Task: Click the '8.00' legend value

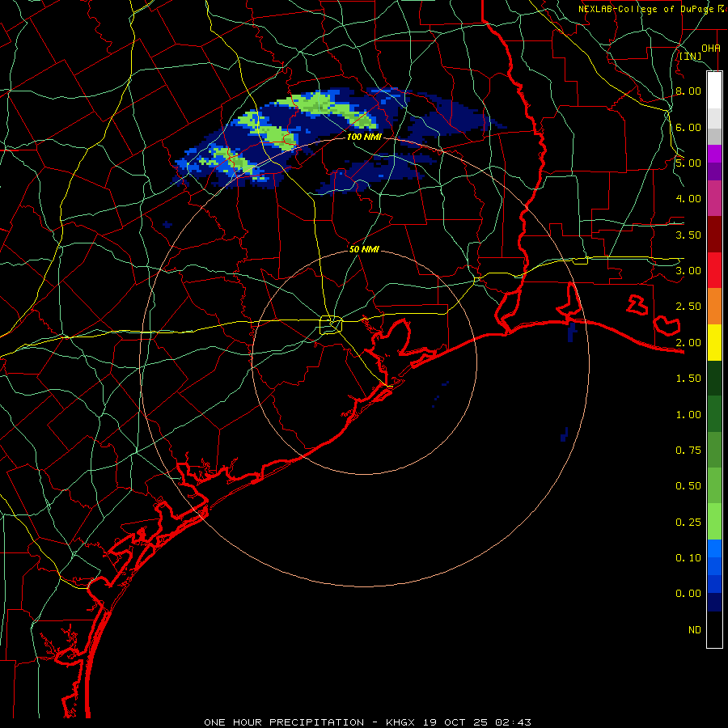Action: 688,91
